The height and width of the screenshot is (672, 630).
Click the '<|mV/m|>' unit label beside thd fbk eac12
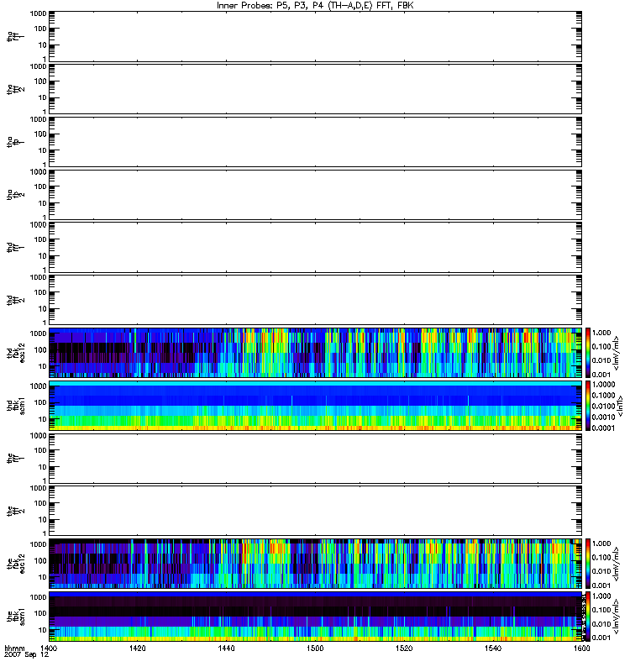coord(617,353)
